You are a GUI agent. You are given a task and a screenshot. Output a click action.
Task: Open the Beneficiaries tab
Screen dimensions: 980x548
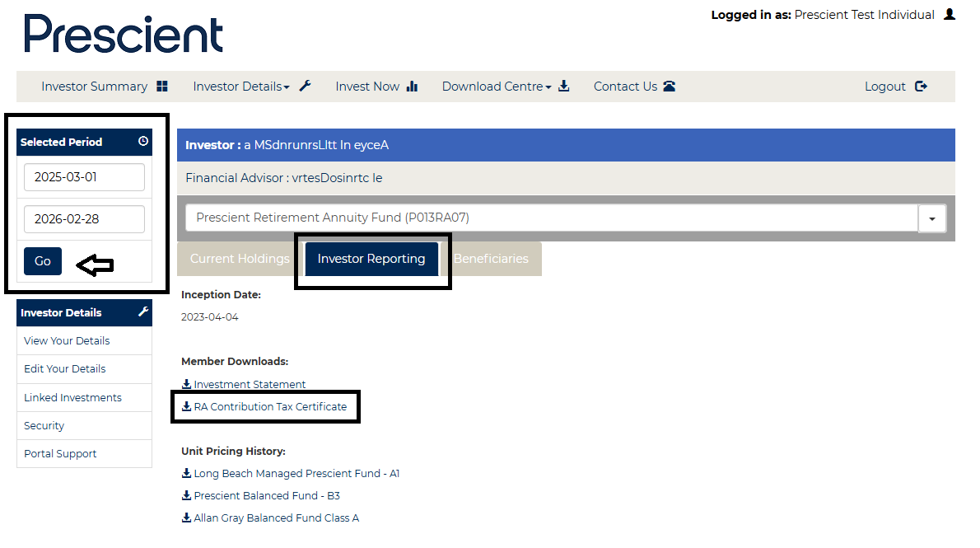pyautogui.click(x=491, y=259)
